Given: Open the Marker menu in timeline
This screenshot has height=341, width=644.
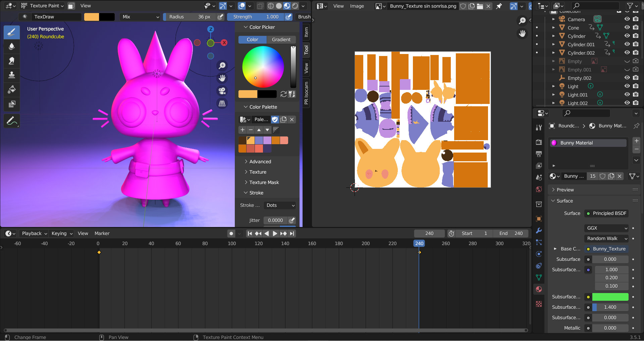Looking at the screenshot, I should pos(102,233).
